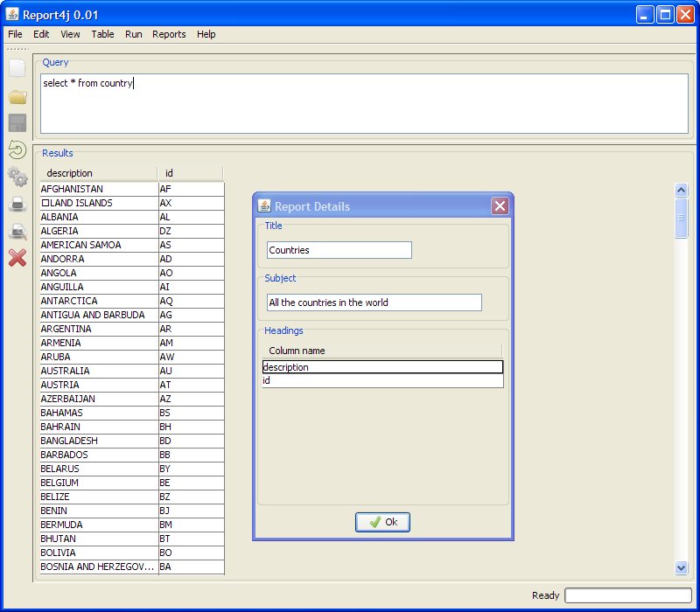Close the Report Details dialog

[500, 206]
